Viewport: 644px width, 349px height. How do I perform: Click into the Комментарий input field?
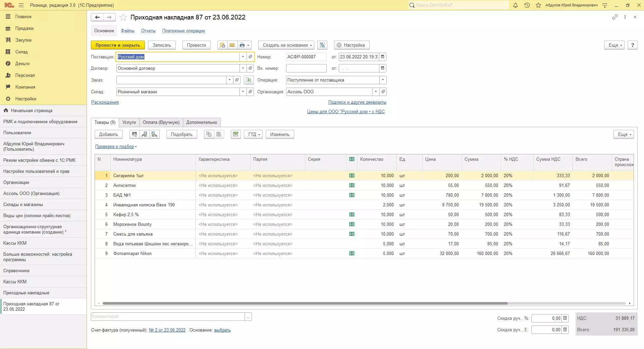click(x=168, y=316)
